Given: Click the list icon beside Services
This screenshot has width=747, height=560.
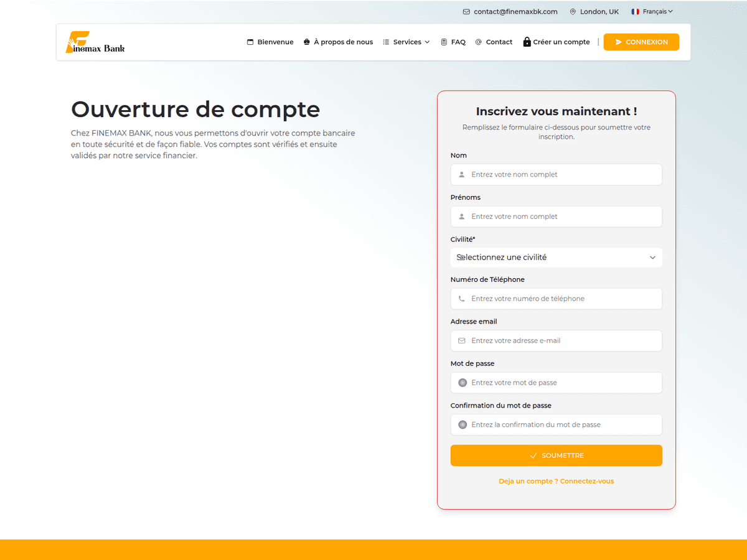Looking at the screenshot, I should (x=386, y=42).
